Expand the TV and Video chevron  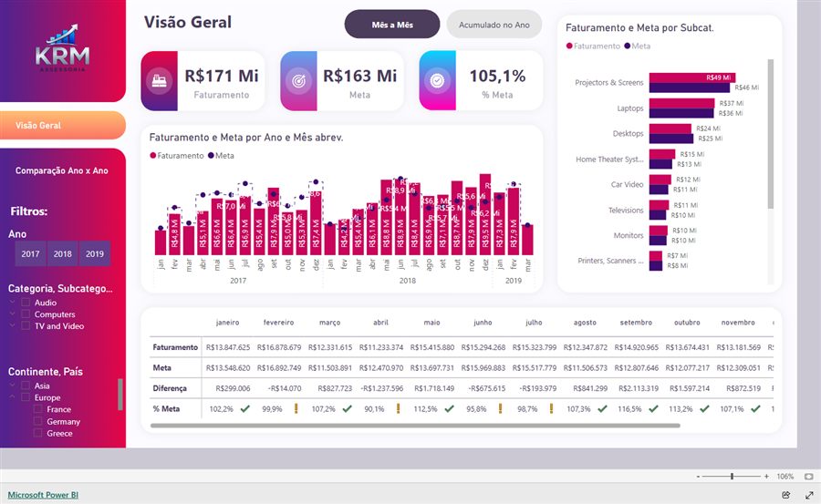coord(13,325)
